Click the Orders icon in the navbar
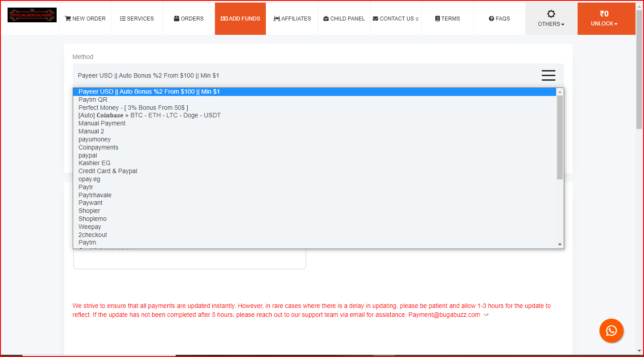Screen dimensions: 644x357 (x=176, y=18)
